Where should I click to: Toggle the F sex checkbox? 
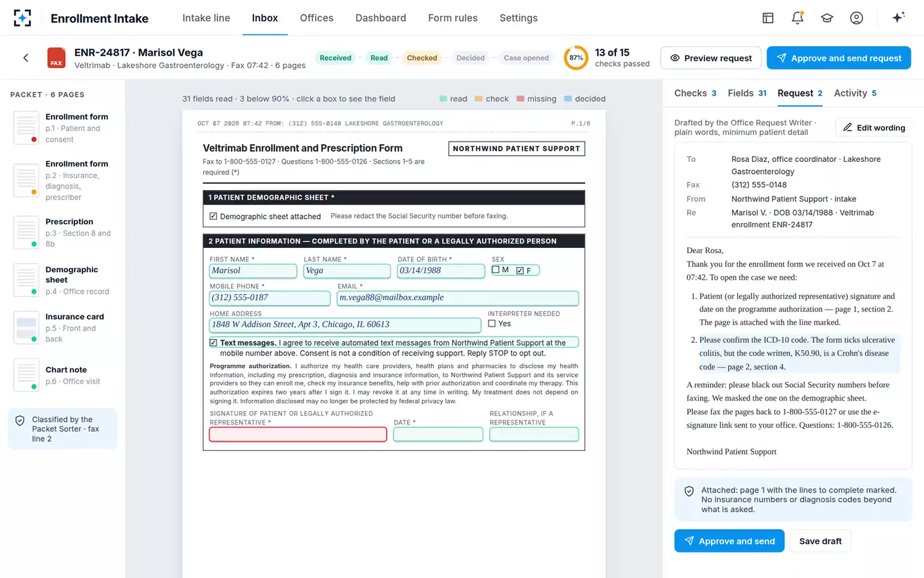[520, 270]
